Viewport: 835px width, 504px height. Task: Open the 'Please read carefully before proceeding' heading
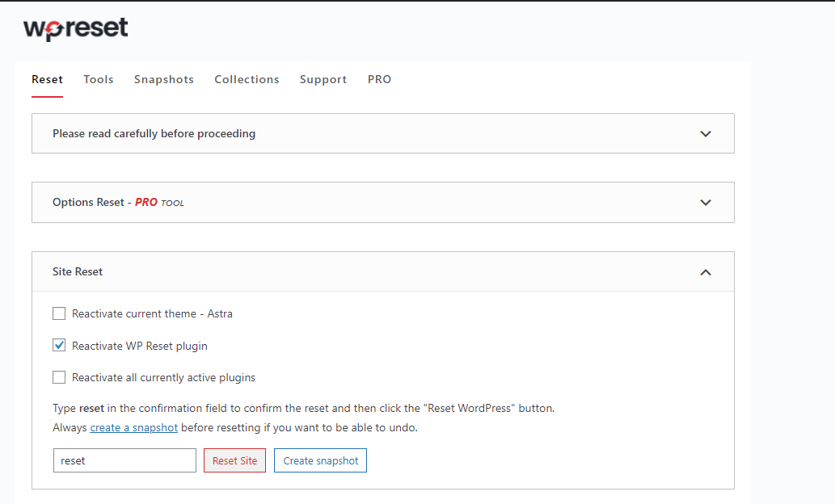pyautogui.click(x=154, y=133)
